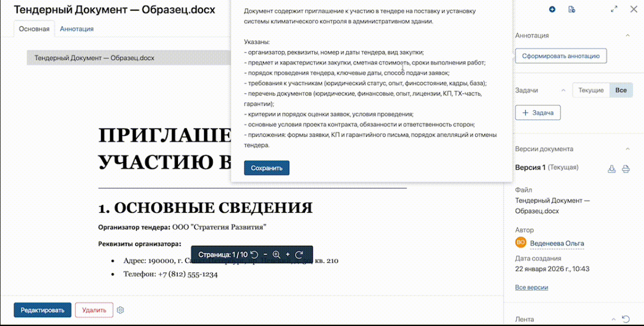Increase zoom with the plus control
This screenshot has height=326, width=644.
[288, 255]
